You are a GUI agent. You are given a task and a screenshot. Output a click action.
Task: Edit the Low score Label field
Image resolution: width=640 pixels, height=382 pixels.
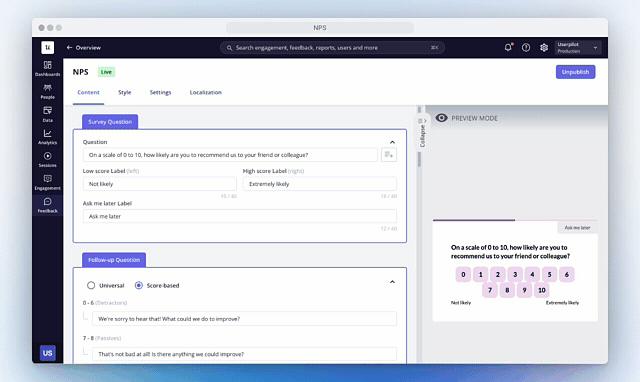click(160, 184)
